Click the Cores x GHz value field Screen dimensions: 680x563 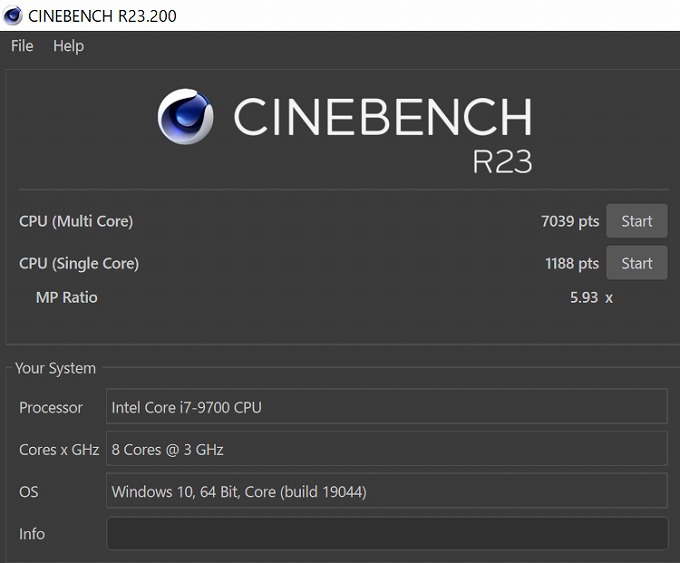point(386,449)
